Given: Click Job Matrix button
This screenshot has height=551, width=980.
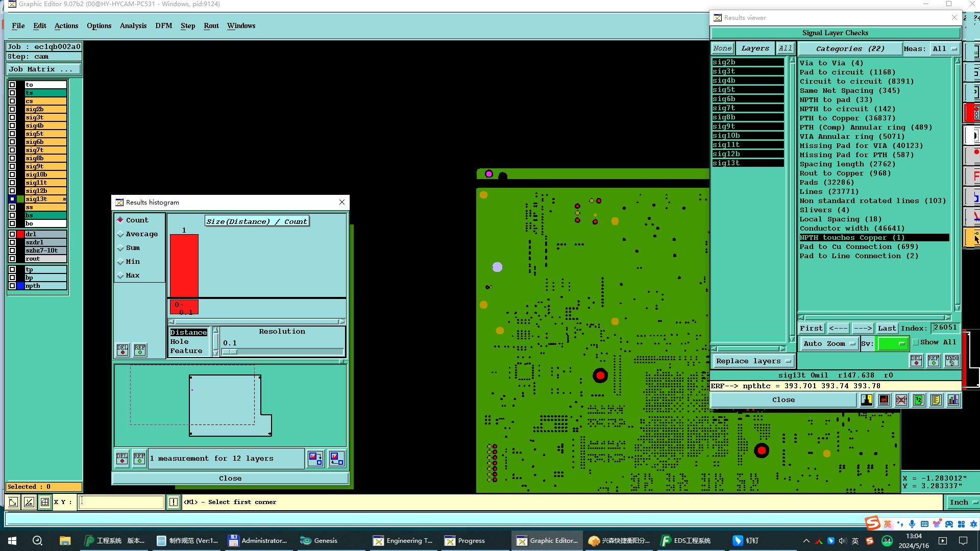Looking at the screenshot, I should pos(43,69).
